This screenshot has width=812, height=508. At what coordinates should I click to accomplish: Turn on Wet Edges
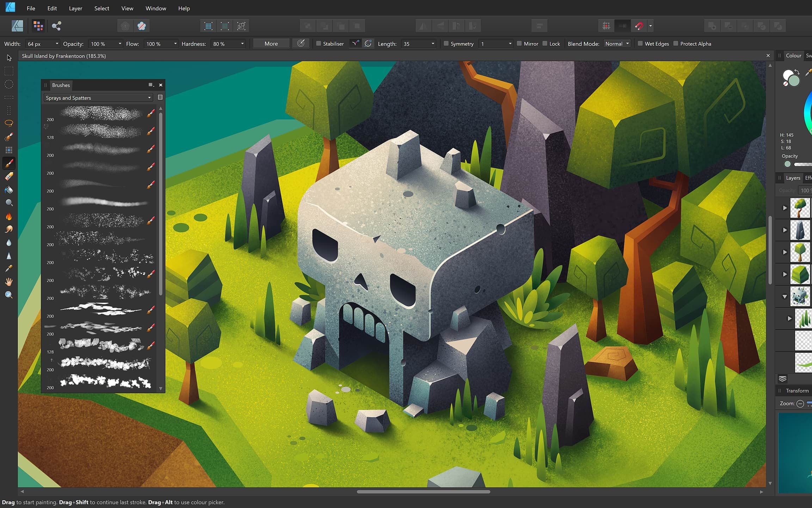[640, 43]
